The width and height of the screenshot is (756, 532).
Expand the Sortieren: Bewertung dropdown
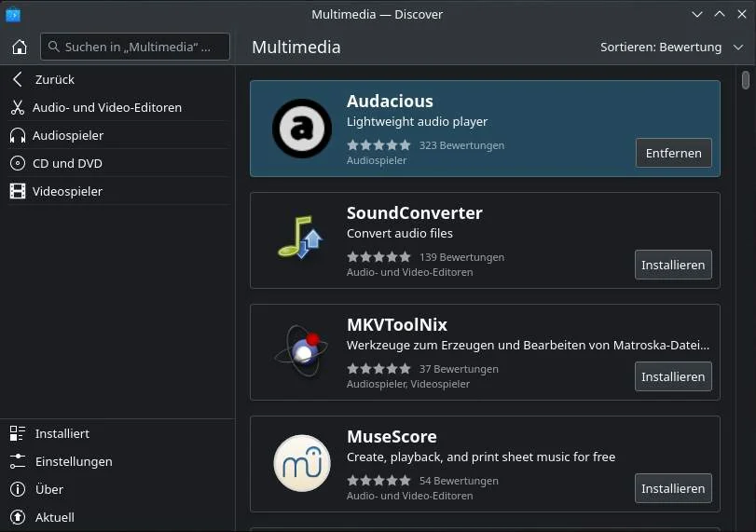pos(671,48)
